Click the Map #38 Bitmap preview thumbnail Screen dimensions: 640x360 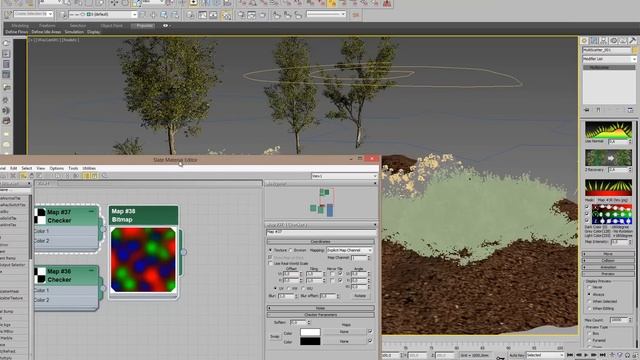[143, 260]
